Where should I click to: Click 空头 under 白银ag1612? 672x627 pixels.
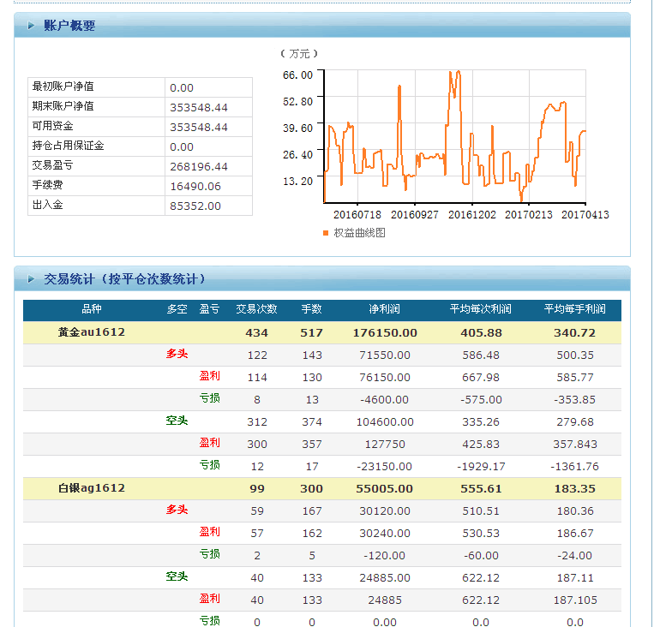[177, 576]
